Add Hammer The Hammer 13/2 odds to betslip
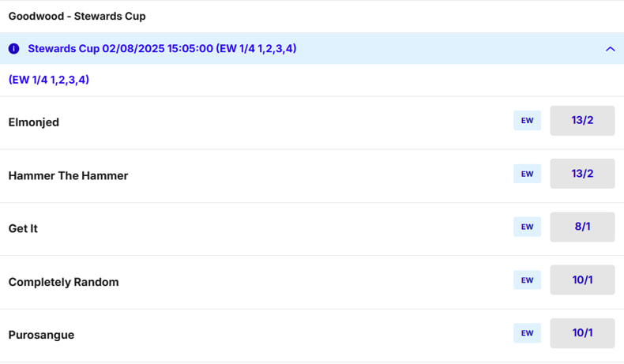 click(x=582, y=174)
